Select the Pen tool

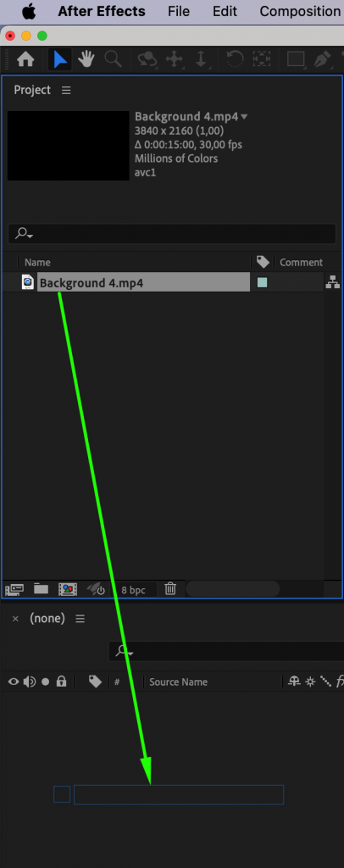pos(321,59)
